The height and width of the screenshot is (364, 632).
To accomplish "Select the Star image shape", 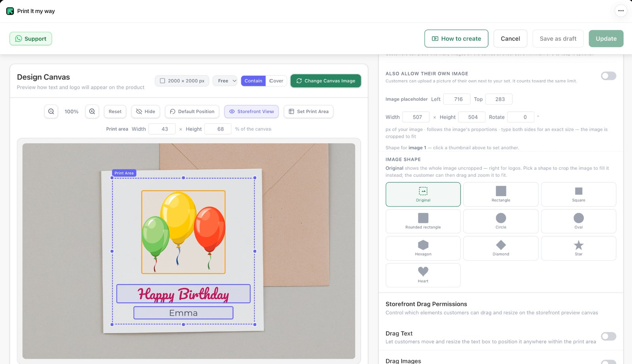I will click(579, 248).
